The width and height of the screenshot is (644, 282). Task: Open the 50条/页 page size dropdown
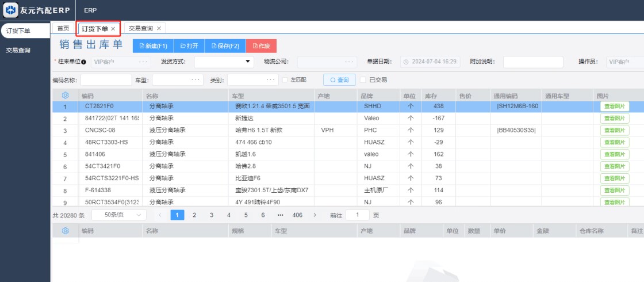coord(118,215)
